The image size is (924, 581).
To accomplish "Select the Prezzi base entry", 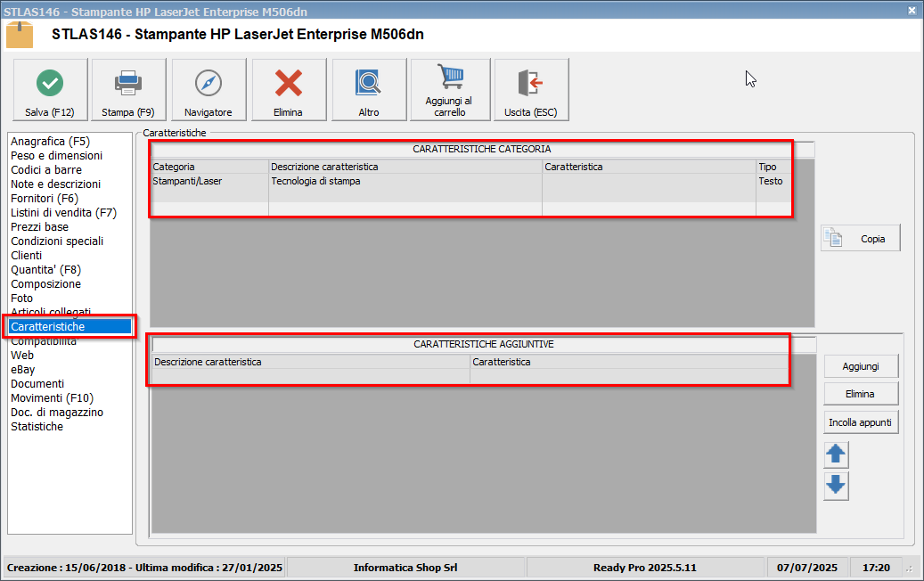I will click(39, 227).
